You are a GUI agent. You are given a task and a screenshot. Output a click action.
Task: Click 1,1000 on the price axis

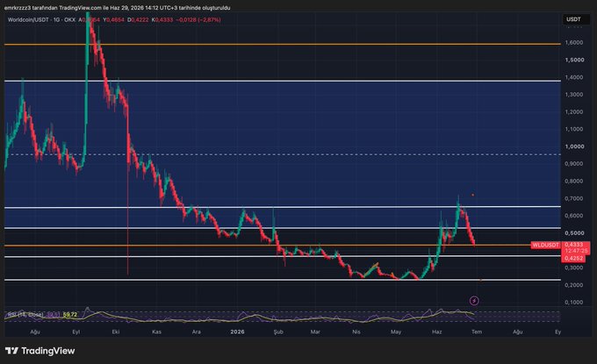pos(574,129)
